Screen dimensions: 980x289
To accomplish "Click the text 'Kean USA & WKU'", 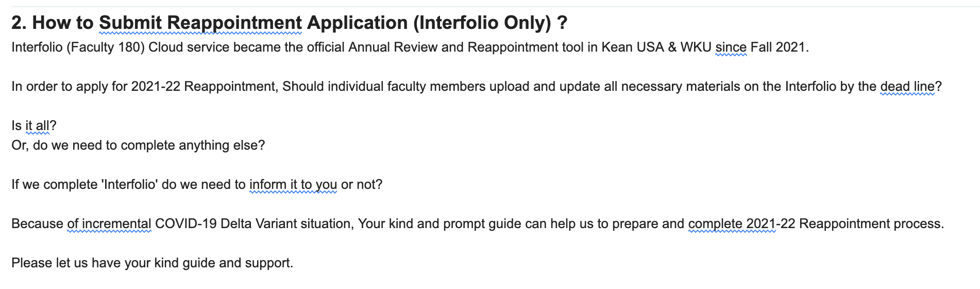I will point(656,47).
